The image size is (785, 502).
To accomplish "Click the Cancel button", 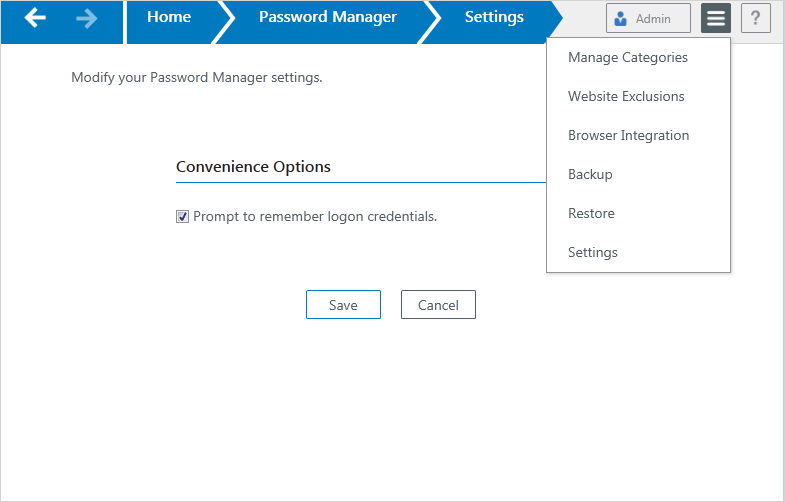I will [438, 305].
